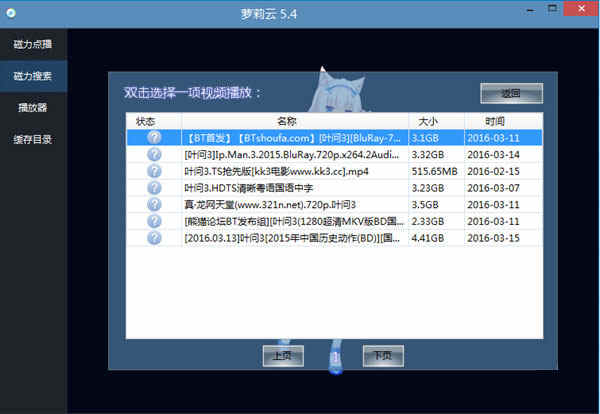600x414 pixels.
Task: Click status icon for the 321n.net row
Action: (x=153, y=204)
